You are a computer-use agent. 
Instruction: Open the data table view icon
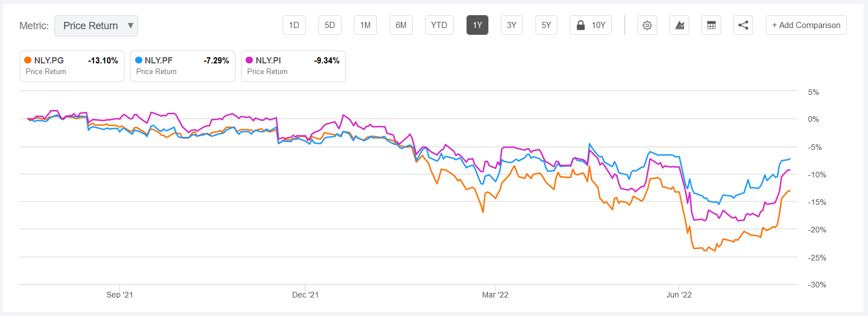(x=711, y=25)
